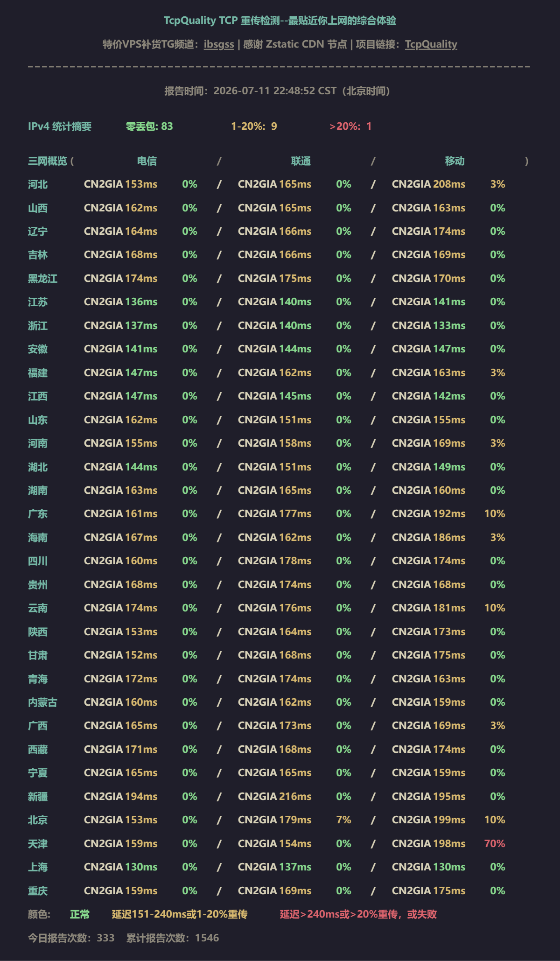Click the 河北 province row label

pyautogui.click(x=38, y=185)
